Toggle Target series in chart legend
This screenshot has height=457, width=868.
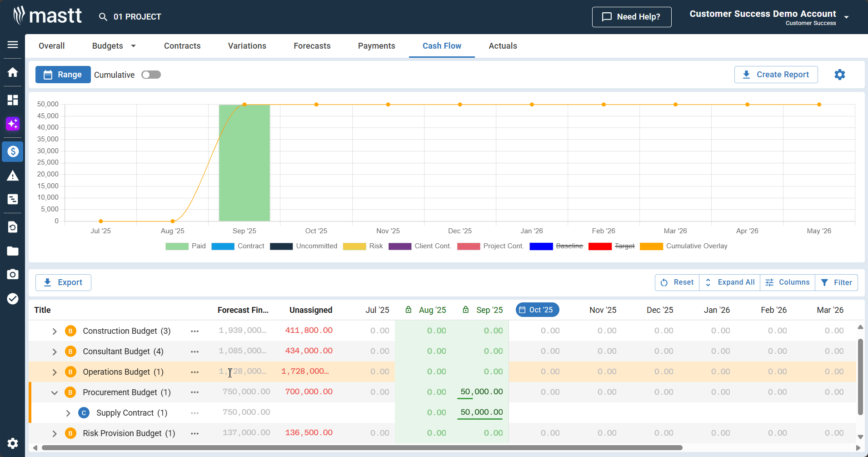[624, 246]
